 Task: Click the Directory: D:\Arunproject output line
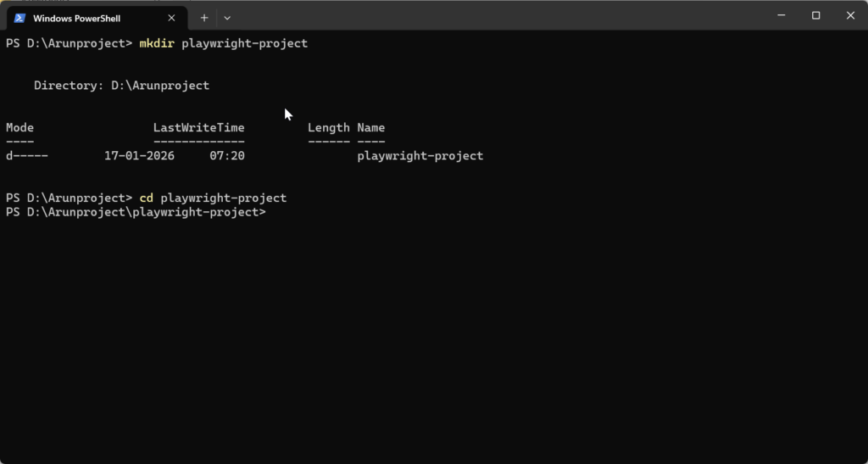point(121,86)
